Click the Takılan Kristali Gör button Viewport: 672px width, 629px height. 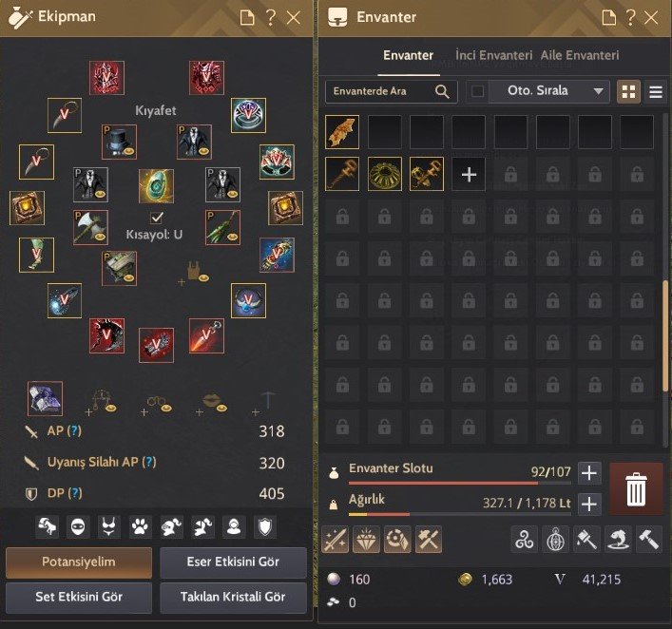tap(233, 597)
